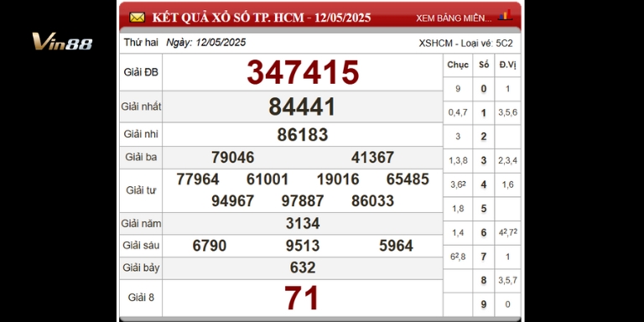Select fourth prize number 97887
The width and height of the screenshot is (644, 322).
click(303, 201)
